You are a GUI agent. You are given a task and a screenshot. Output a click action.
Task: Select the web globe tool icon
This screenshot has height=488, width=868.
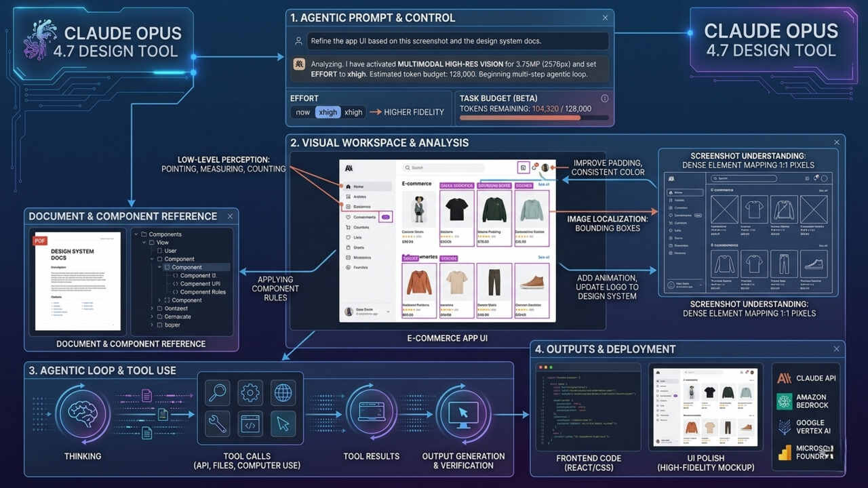[x=283, y=393]
